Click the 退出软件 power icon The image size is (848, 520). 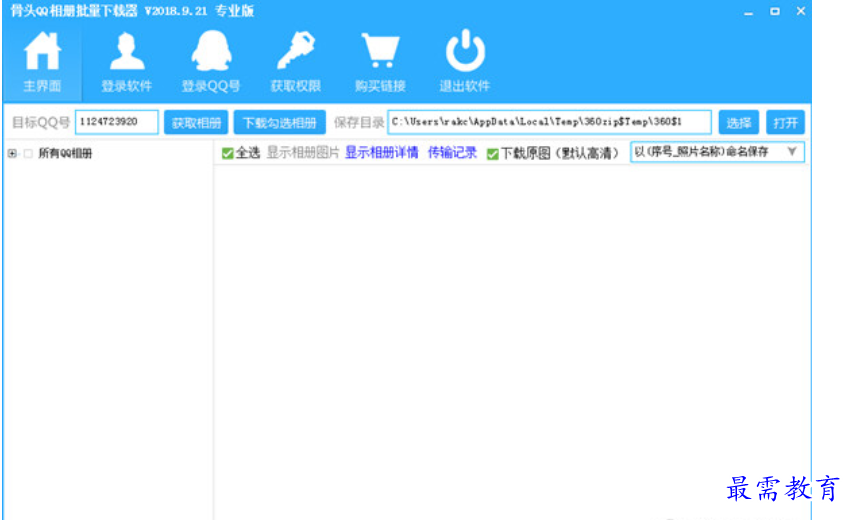465,50
